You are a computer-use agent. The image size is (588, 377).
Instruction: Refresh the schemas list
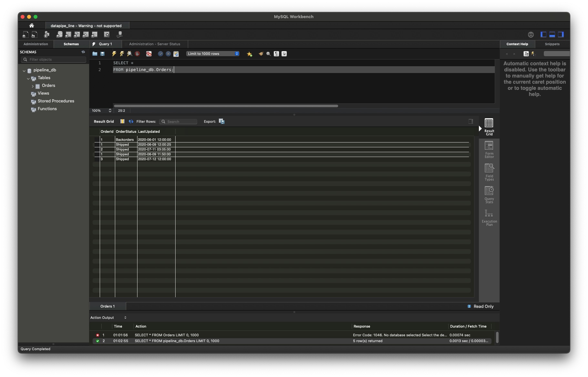83,52
